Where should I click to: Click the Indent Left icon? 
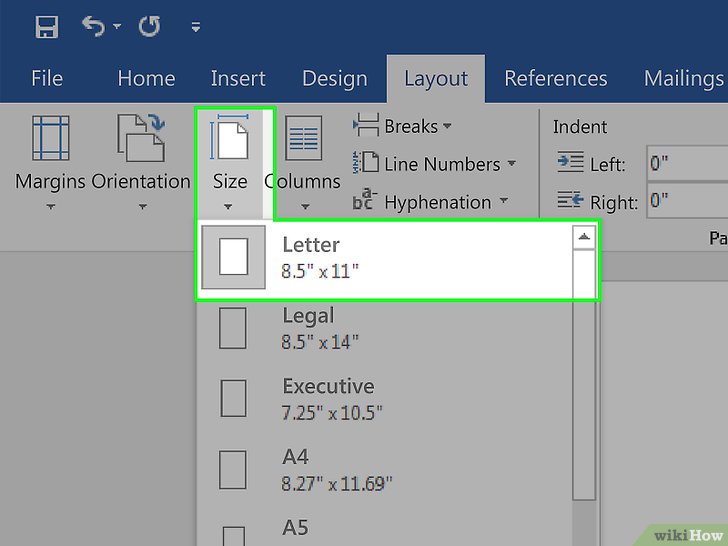point(570,162)
